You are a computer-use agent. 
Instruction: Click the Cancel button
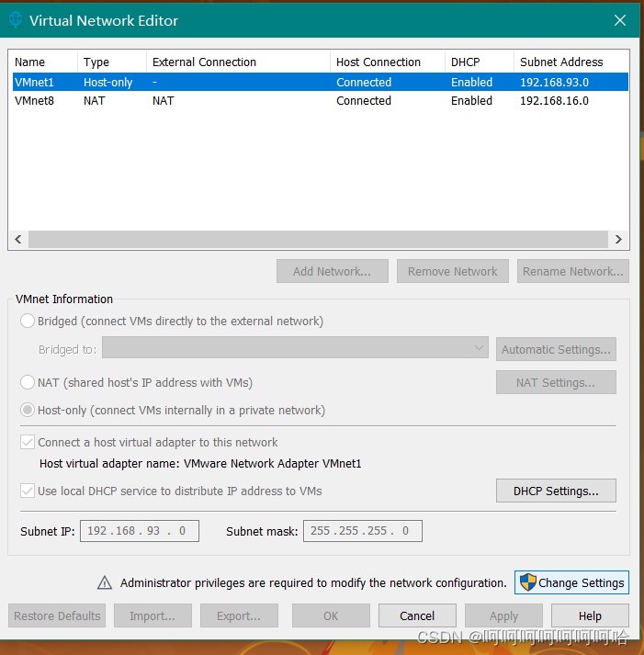coord(417,615)
